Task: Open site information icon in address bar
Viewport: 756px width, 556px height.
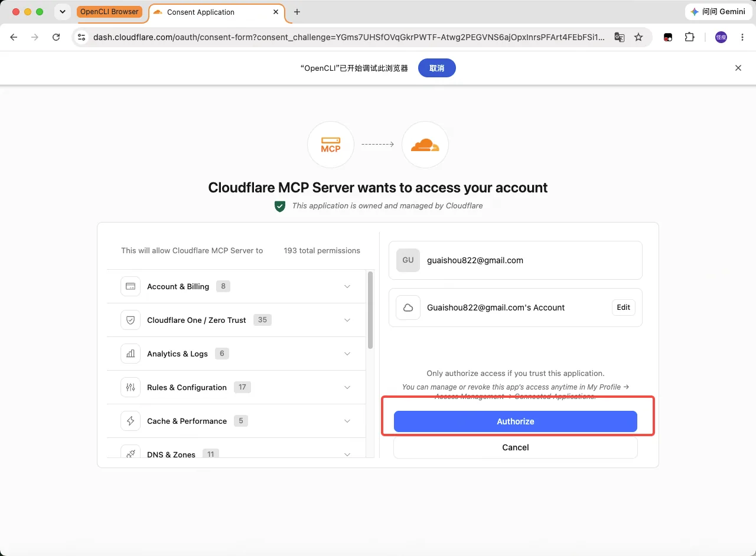Action: click(82, 37)
